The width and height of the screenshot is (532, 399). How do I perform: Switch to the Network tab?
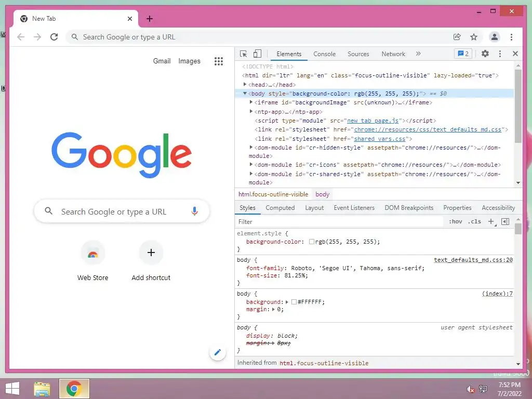click(393, 54)
